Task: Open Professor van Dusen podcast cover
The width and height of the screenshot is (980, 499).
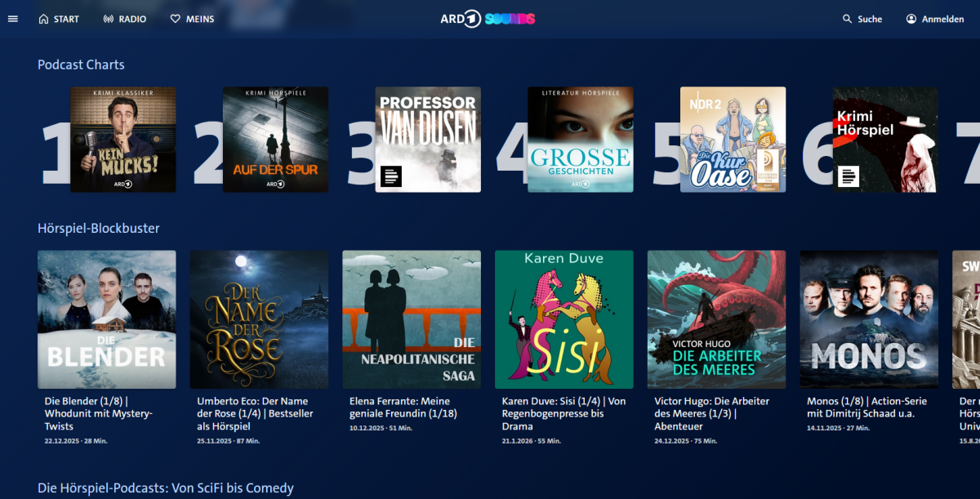Action: 428,140
